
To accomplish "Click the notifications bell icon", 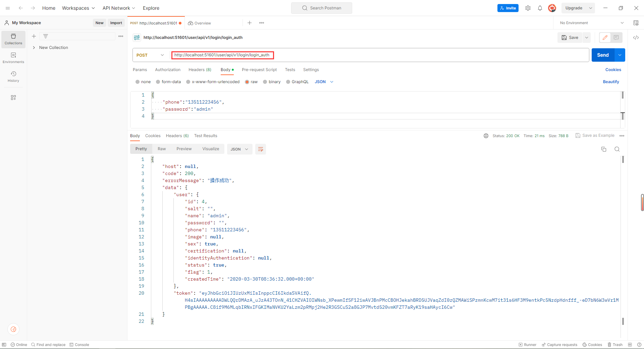I will pos(540,8).
